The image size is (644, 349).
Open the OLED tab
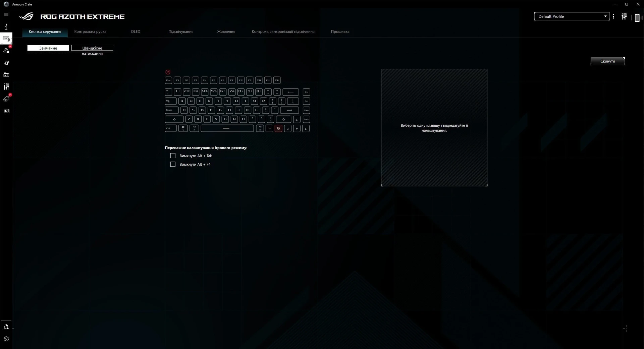click(136, 32)
